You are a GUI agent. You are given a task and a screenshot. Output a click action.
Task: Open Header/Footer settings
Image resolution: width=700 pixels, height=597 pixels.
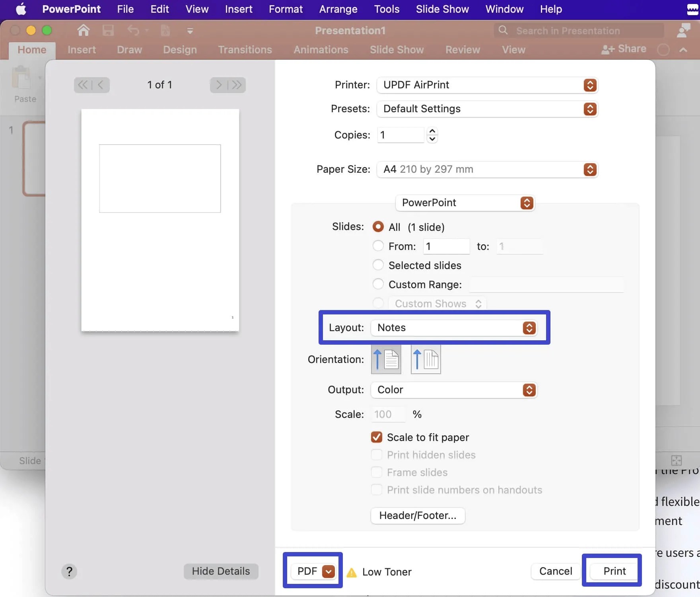click(417, 515)
